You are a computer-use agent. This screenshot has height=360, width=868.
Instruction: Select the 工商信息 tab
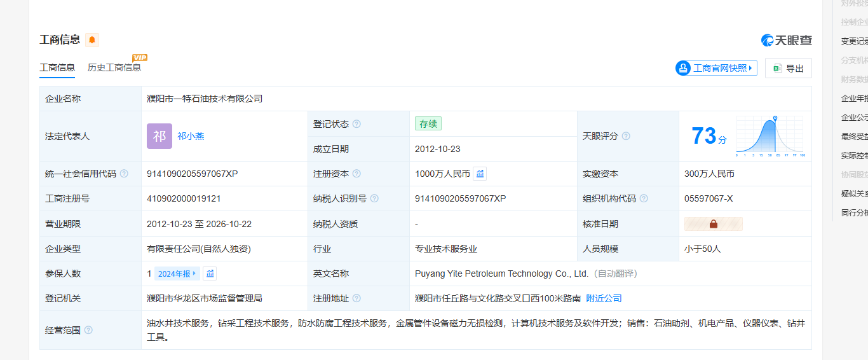[x=57, y=67]
